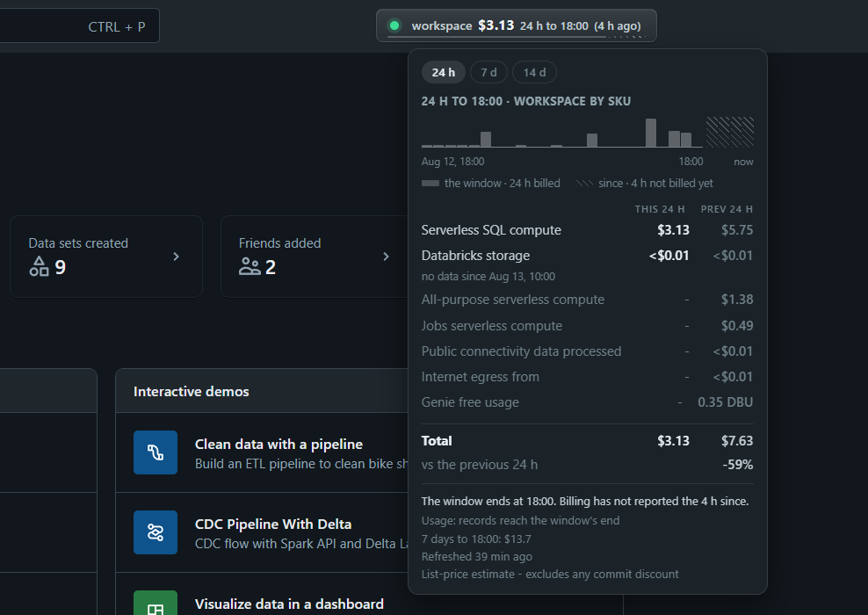Click the THIS 24 H column header
868x615 pixels.
[x=660, y=209]
